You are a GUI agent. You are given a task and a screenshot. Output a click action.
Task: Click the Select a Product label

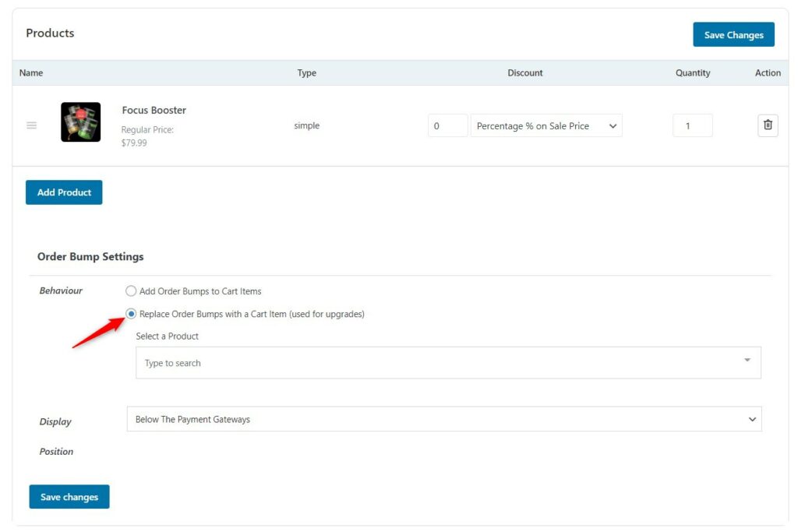click(167, 336)
